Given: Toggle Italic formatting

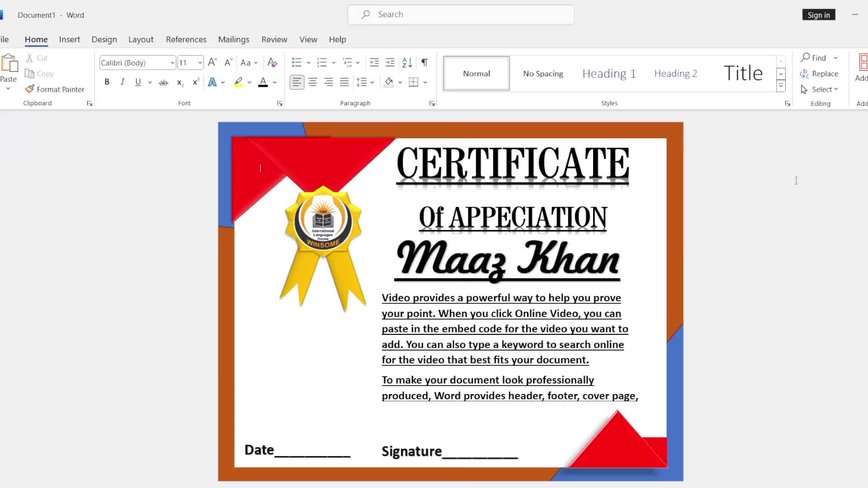Looking at the screenshot, I should (x=122, y=82).
